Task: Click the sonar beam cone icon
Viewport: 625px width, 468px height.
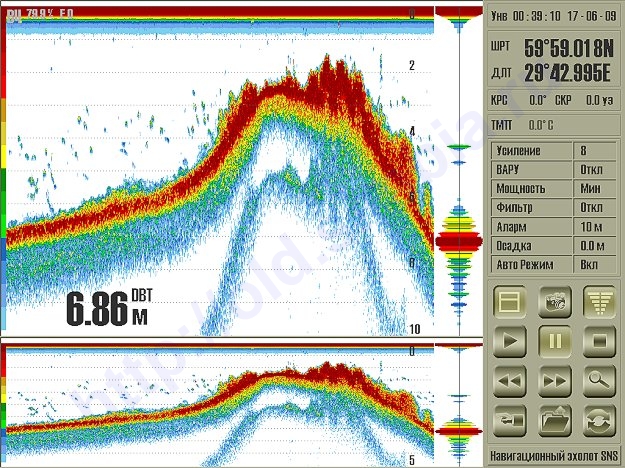Action: (x=598, y=300)
